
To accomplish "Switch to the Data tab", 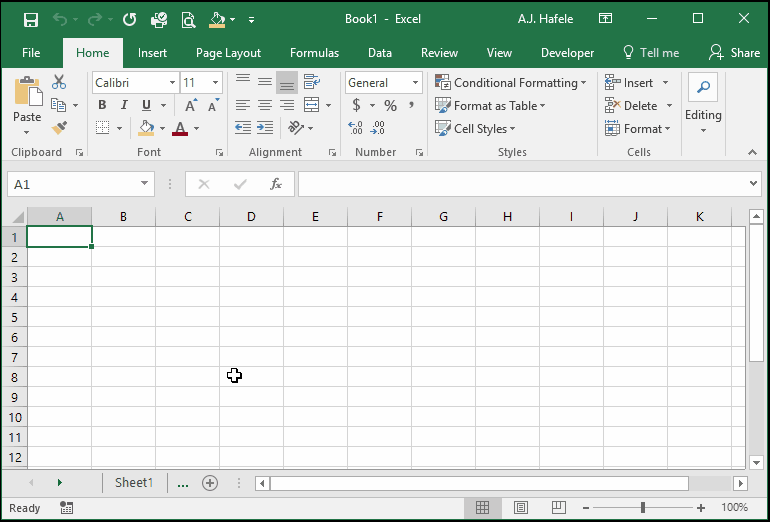I will 380,53.
